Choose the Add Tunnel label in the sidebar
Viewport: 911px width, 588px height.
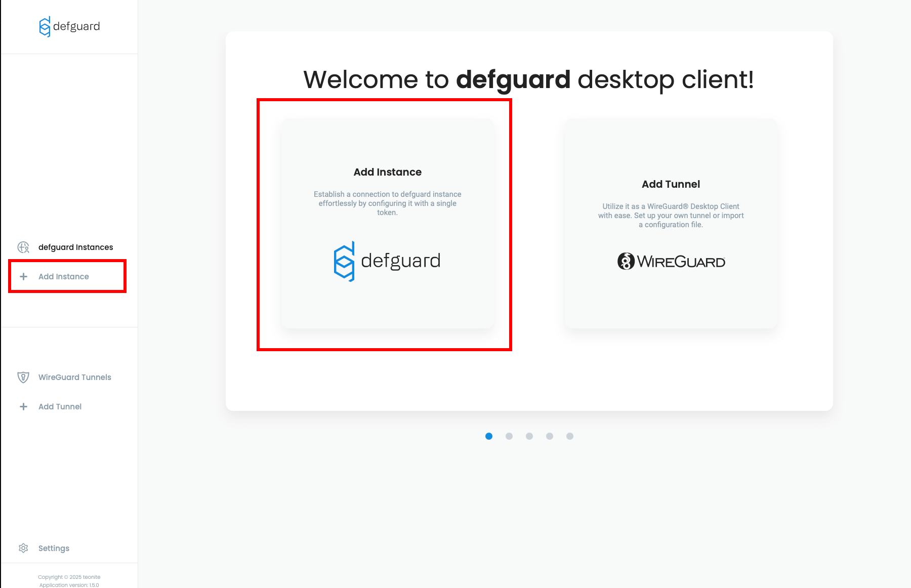60,406
